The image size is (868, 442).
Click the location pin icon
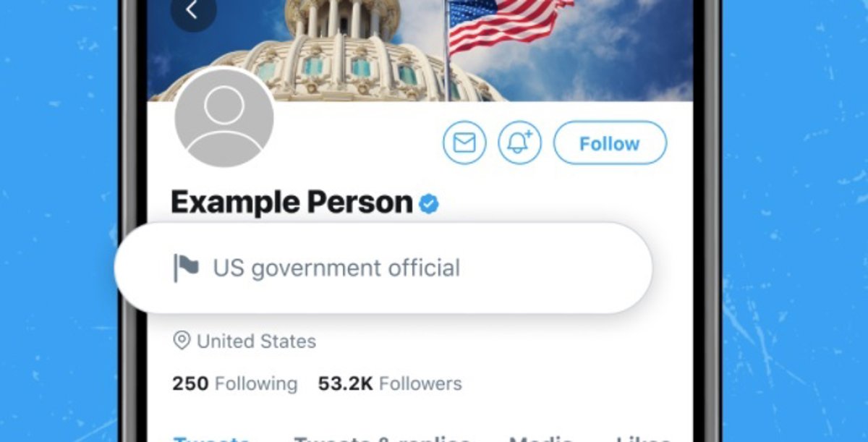click(182, 341)
